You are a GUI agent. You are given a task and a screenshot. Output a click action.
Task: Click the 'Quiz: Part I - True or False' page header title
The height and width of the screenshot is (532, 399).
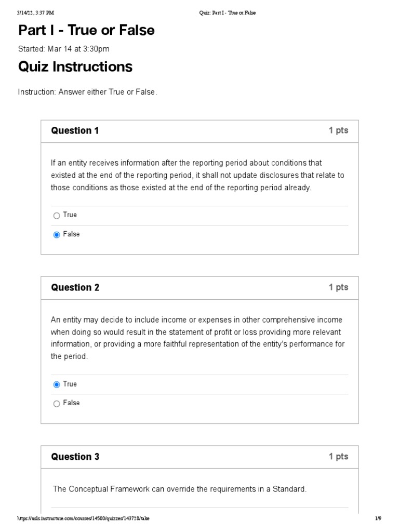[x=228, y=13]
